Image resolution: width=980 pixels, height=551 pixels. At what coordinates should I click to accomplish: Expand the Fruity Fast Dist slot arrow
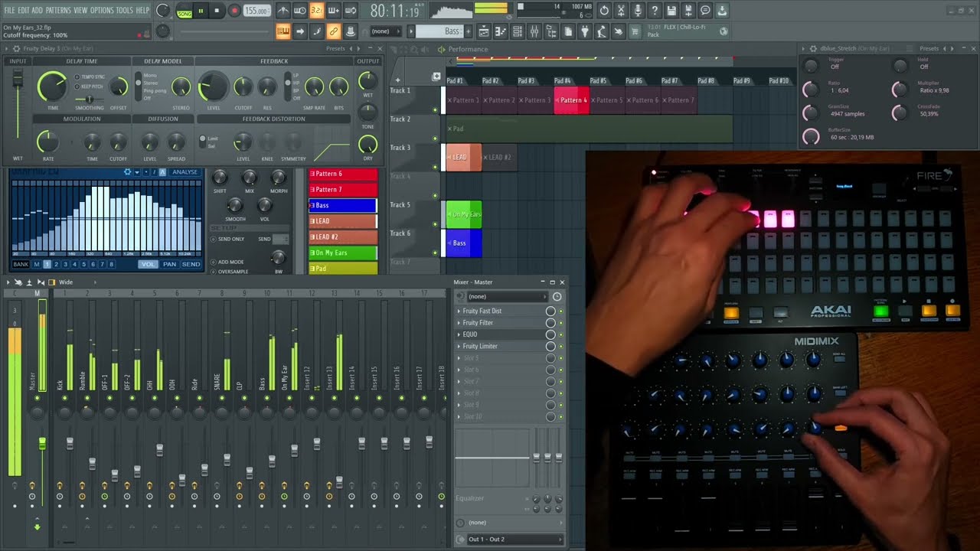click(x=459, y=311)
